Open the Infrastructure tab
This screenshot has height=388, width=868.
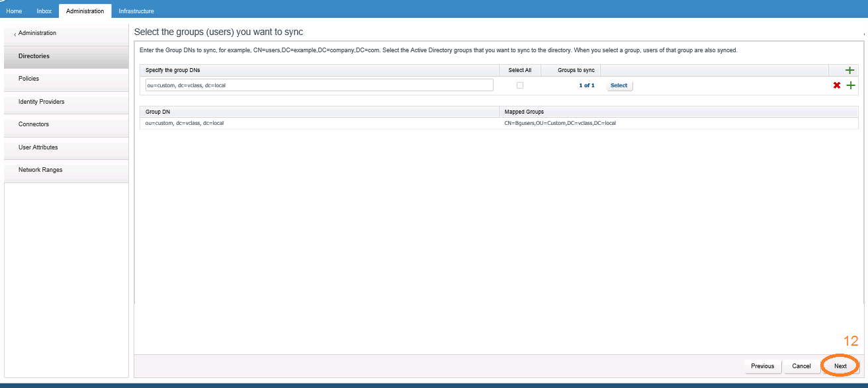pos(136,11)
